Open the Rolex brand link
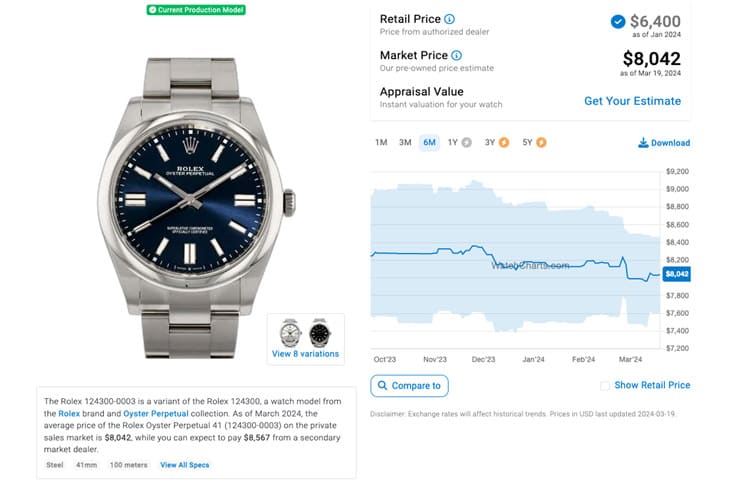Screen dimensions: 730x482 coord(69,414)
